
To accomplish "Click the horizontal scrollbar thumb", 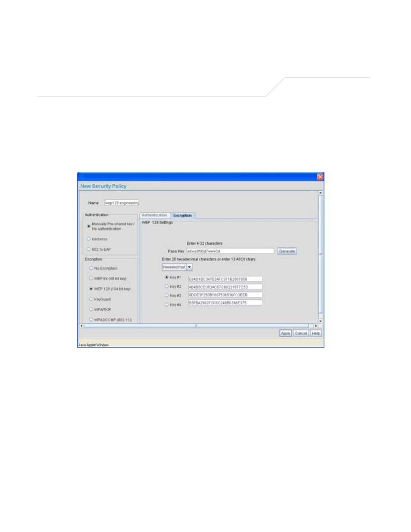I will (196, 326).
